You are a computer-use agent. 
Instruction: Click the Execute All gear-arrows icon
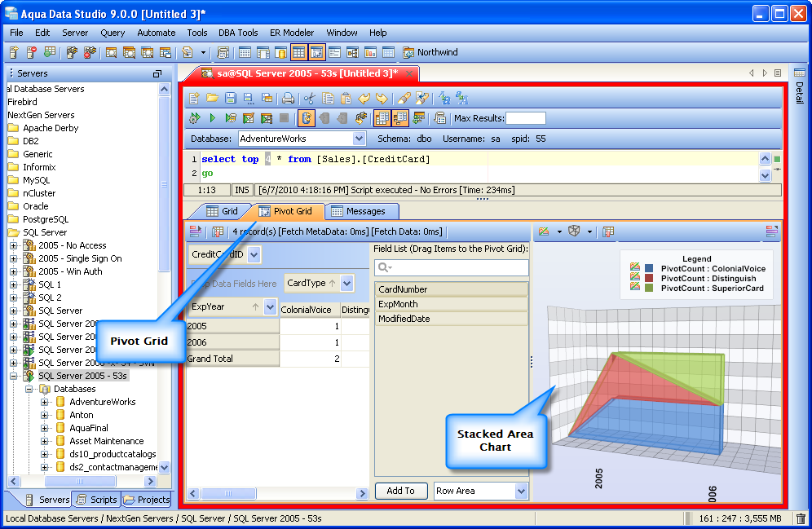pos(195,118)
